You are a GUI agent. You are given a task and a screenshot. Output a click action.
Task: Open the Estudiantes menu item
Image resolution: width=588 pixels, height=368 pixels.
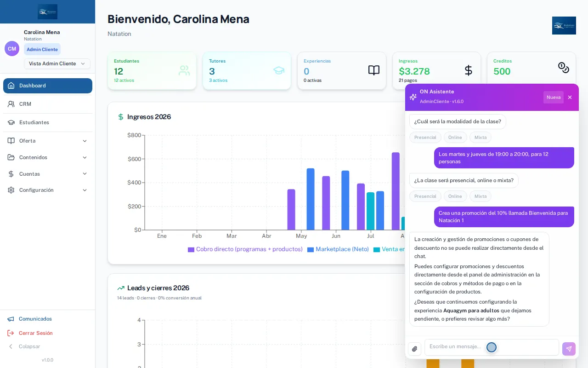click(48, 122)
